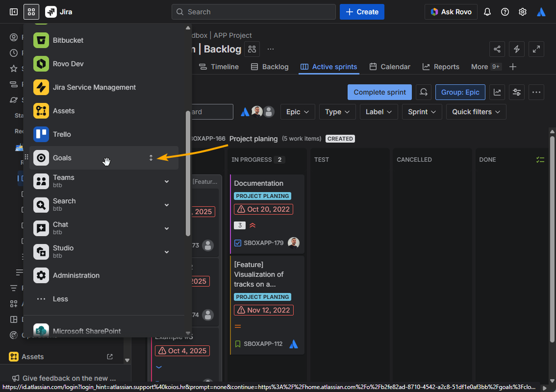The height and width of the screenshot is (392, 556).
Task: Click Oct 20, 2022 due date badge
Action: click(x=263, y=209)
